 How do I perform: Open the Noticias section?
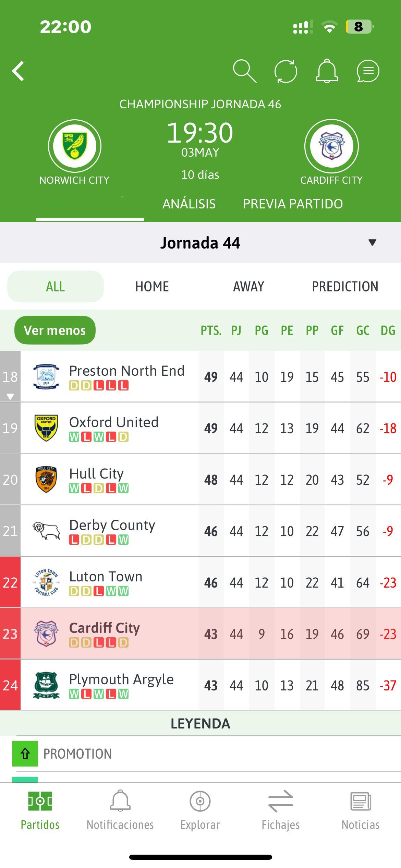point(361,811)
